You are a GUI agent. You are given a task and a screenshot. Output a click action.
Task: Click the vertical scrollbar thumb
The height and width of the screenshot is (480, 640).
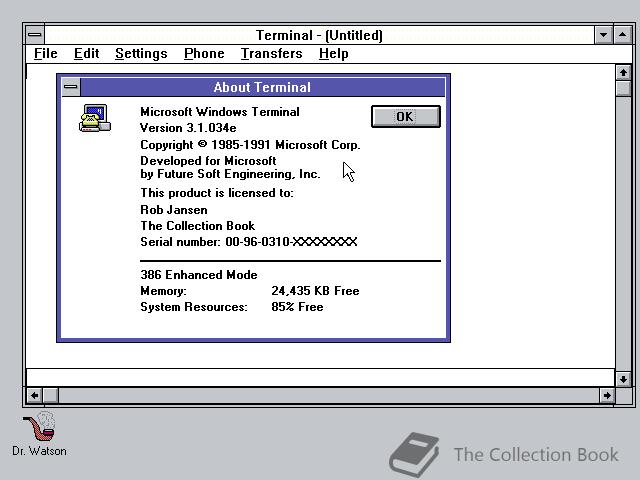pos(623,89)
